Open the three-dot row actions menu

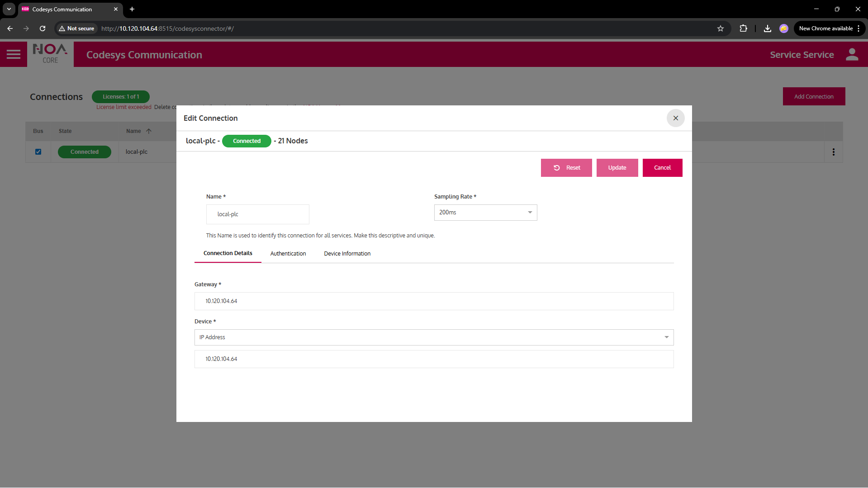pos(833,152)
